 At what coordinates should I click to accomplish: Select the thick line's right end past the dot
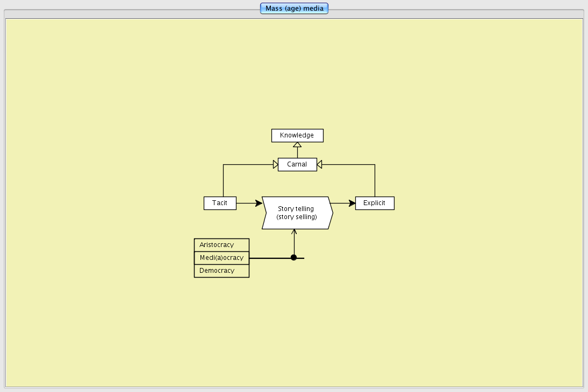(300, 258)
